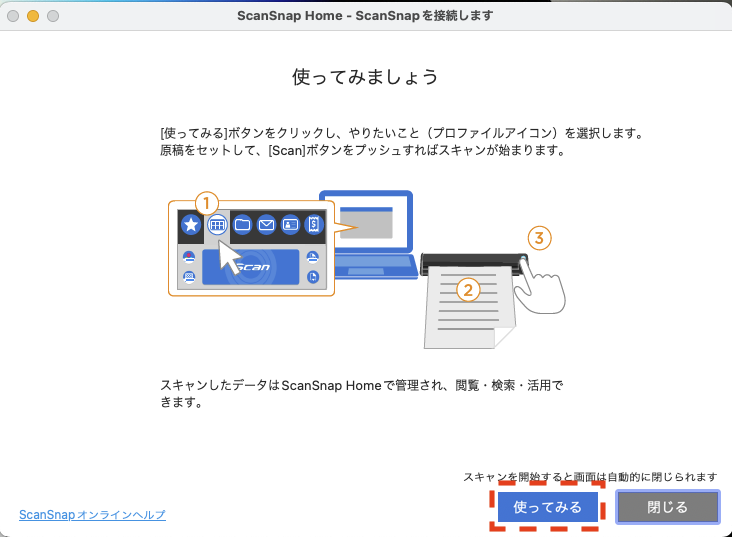Screen dimensions: 732x537
Task: Click the receipt icon in illustration
Action: 314,225
